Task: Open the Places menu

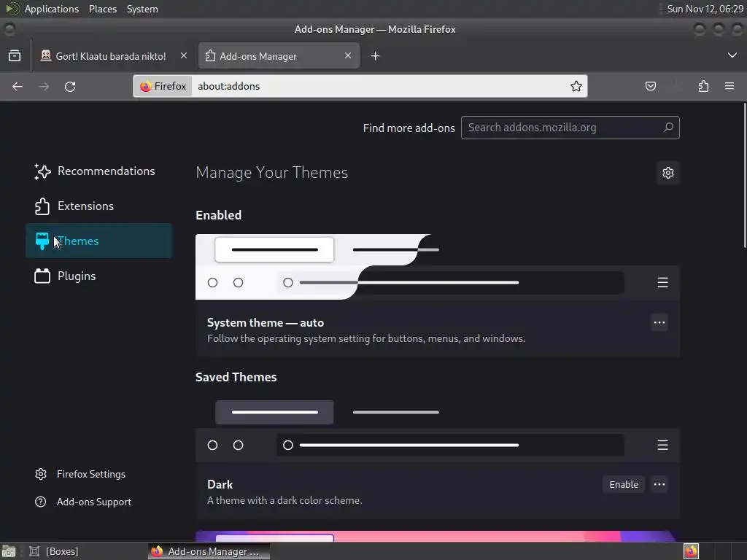Action: point(103,9)
